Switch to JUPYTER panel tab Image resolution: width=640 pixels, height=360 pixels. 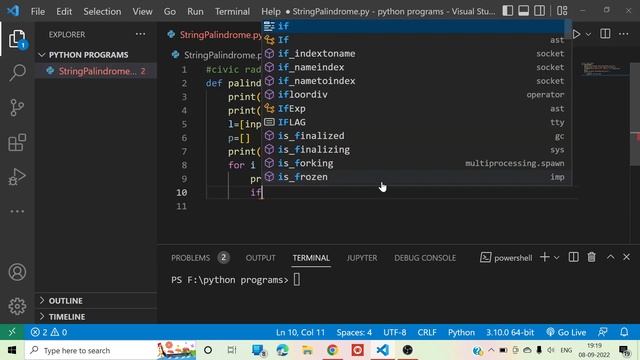pos(362,258)
